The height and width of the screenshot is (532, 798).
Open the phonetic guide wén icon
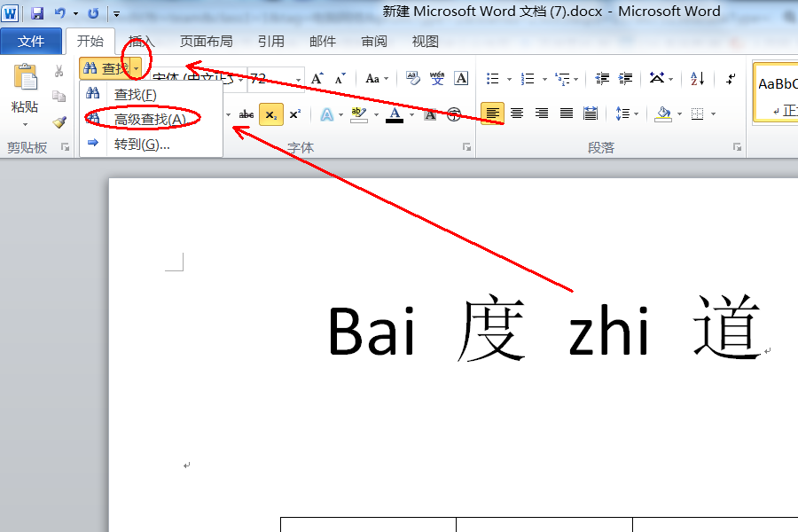click(436, 78)
